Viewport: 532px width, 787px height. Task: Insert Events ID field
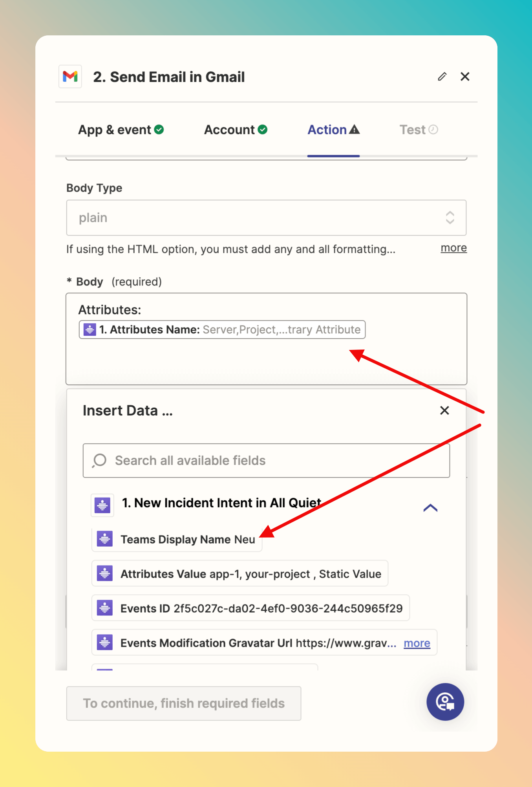250,608
